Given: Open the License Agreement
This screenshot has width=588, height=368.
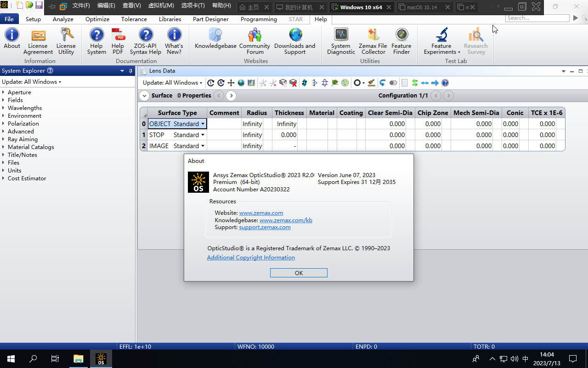Looking at the screenshot, I should tap(38, 41).
